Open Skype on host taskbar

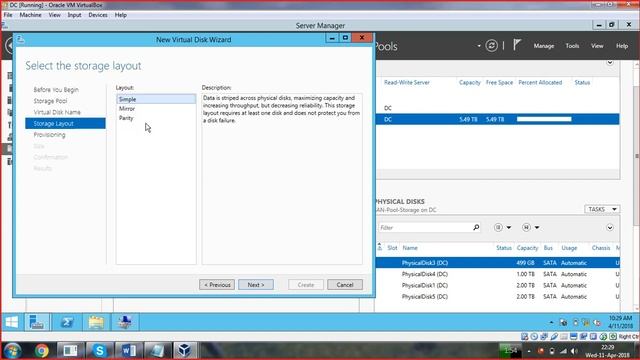(x=99, y=351)
